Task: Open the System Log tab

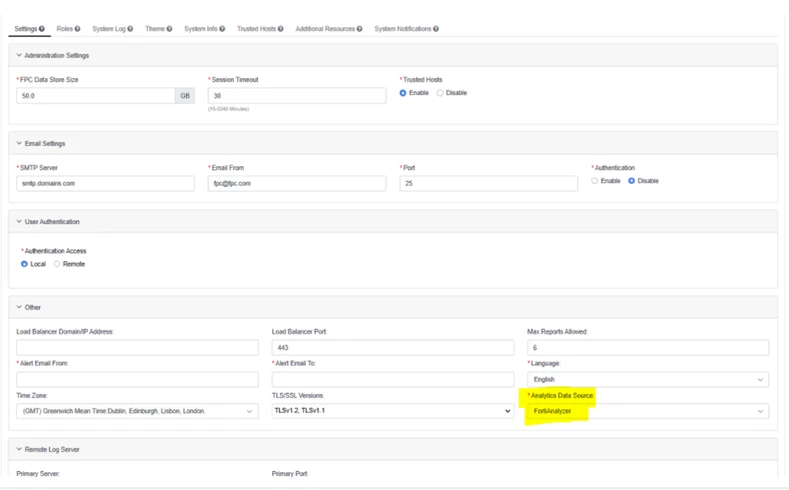Action: (109, 29)
